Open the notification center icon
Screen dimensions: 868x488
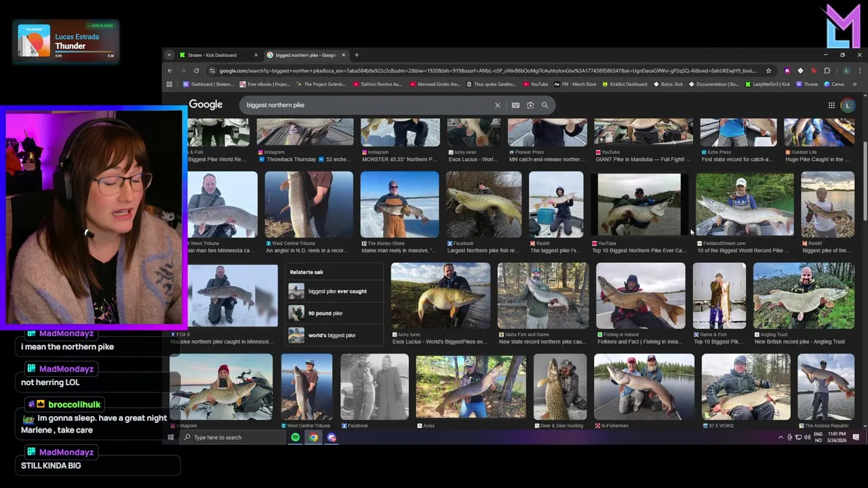[856, 437]
